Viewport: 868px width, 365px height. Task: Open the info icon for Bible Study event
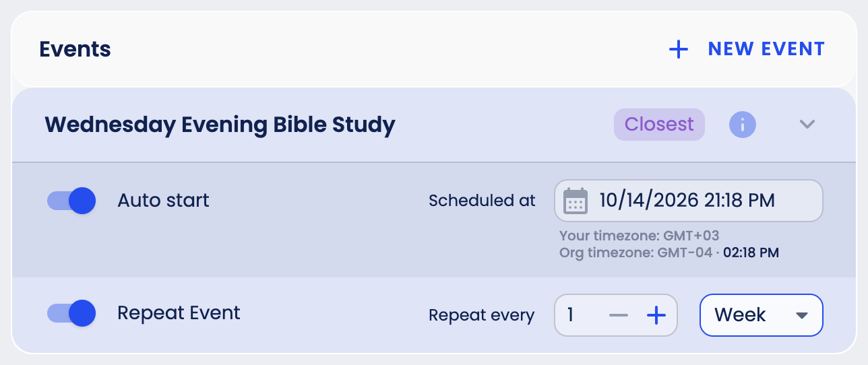tap(743, 125)
